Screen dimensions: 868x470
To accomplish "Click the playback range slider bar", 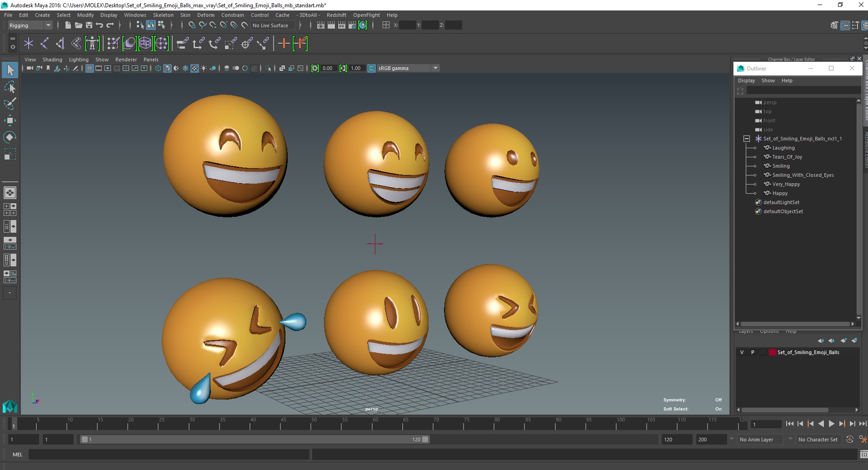I will click(x=254, y=440).
